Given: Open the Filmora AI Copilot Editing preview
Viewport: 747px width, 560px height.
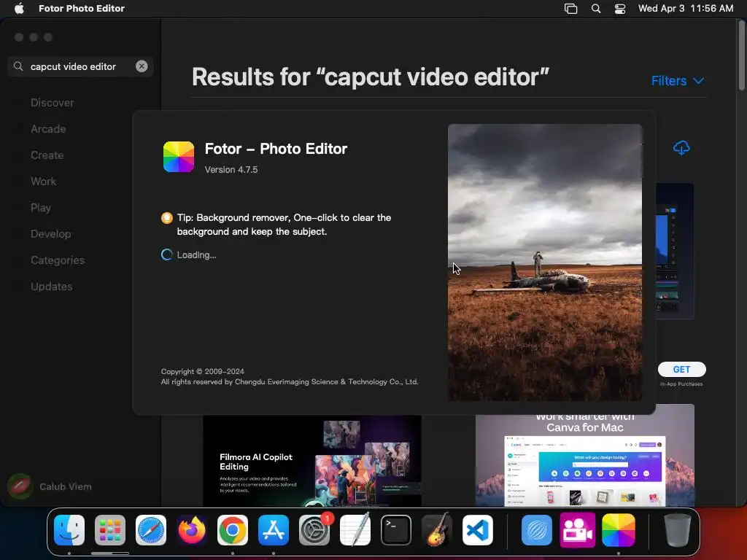Looking at the screenshot, I should pyautogui.click(x=312, y=461).
